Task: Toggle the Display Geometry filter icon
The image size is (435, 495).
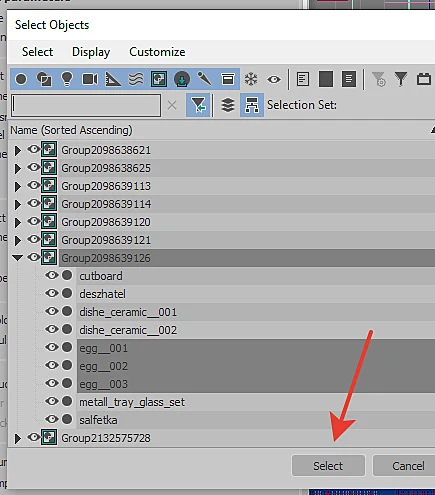Action: click(x=21, y=79)
